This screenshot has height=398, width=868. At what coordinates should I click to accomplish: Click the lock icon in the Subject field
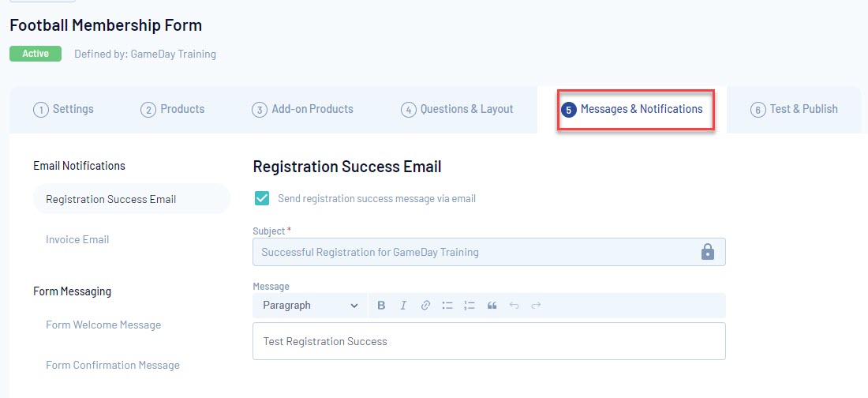tap(708, 252)
